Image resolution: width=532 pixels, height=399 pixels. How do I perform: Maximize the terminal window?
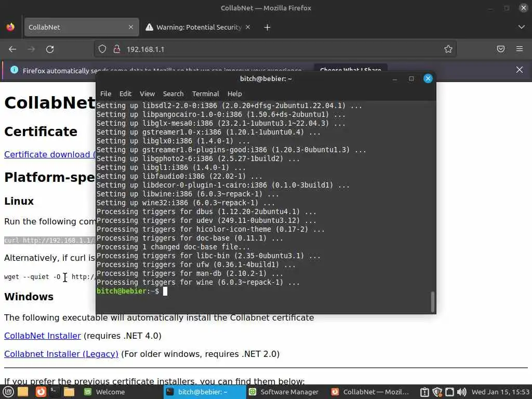click(411, 79)
